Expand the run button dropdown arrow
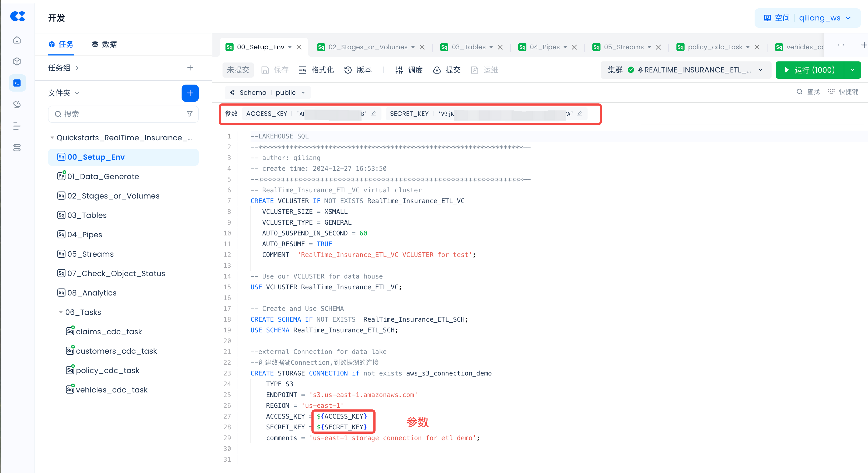The image size is (868, 473). [852, 70]
